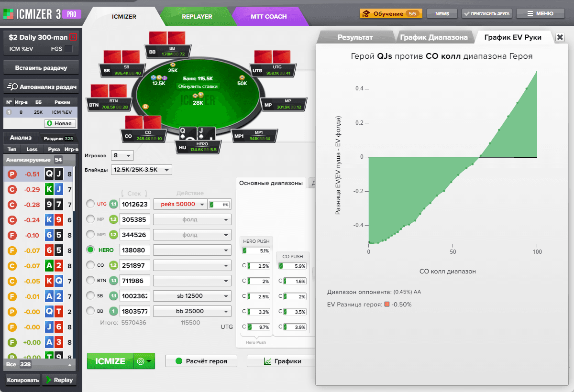The image size is (574, 392).
Task: Open the МЕНЮ button
Action: coord(540,14)
